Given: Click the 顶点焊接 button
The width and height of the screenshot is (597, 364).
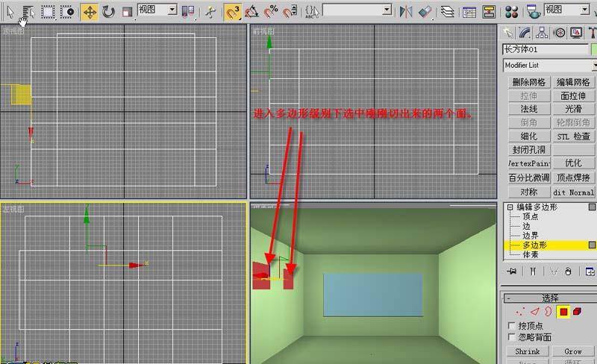Looking at the screenshot, I should 573,178.
